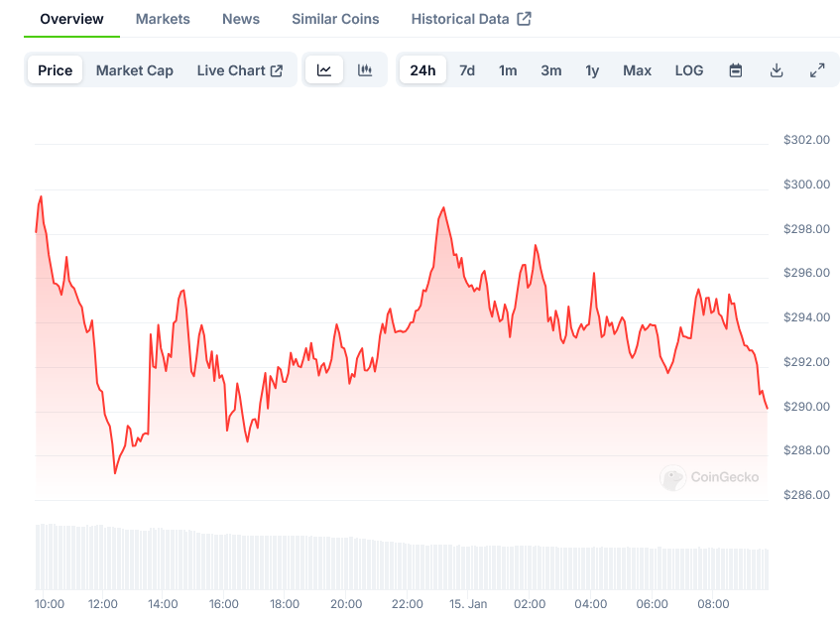
Task: Download the chart data
Action: [777, 70]
